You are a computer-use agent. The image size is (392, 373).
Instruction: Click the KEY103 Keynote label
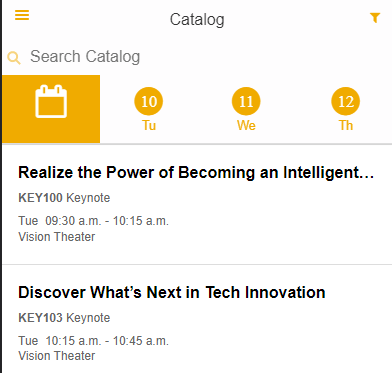64,318
